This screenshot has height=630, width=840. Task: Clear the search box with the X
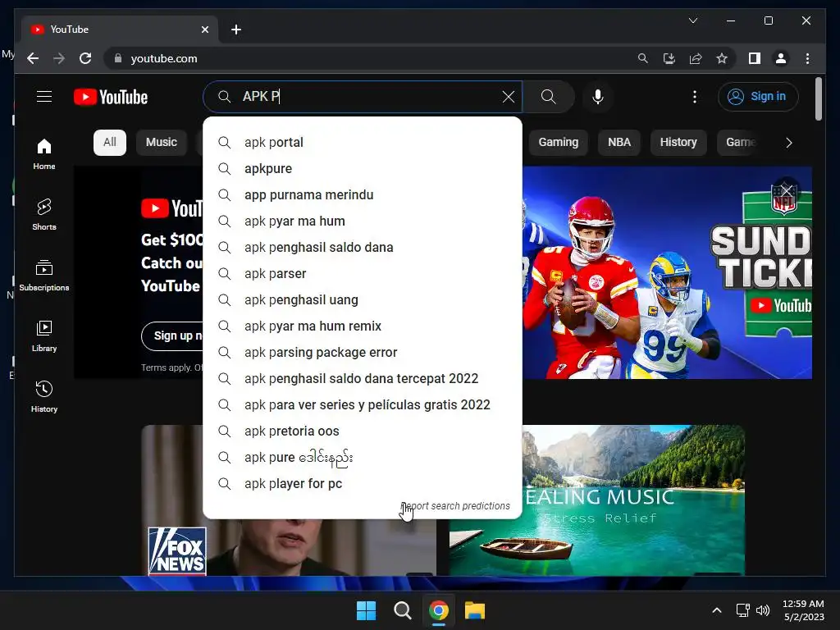508,97
